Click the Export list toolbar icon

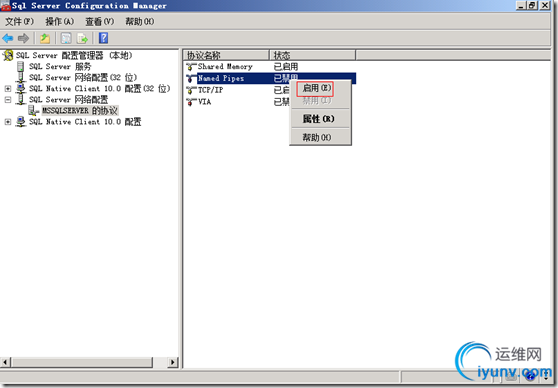[82, 38]
